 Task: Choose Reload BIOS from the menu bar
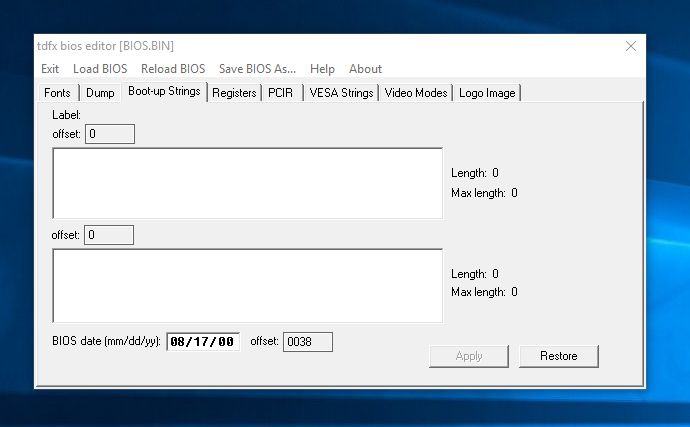[173, 69]
